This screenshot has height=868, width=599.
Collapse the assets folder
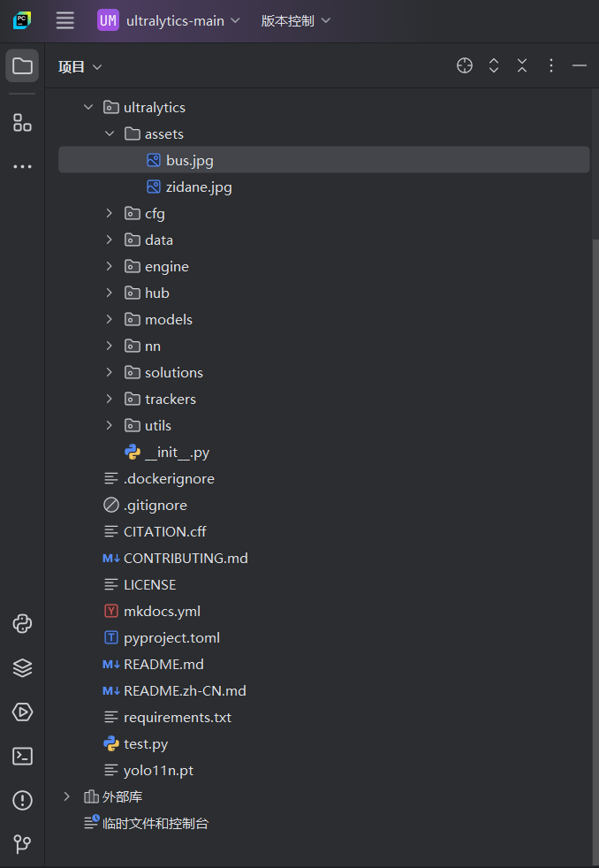[x=110, y=133]
